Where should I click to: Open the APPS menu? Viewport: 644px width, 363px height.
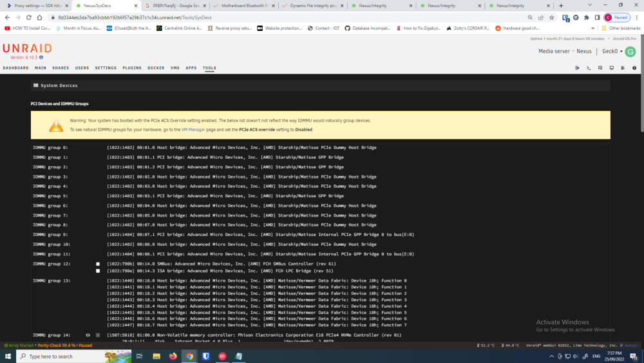coord(191,68)
